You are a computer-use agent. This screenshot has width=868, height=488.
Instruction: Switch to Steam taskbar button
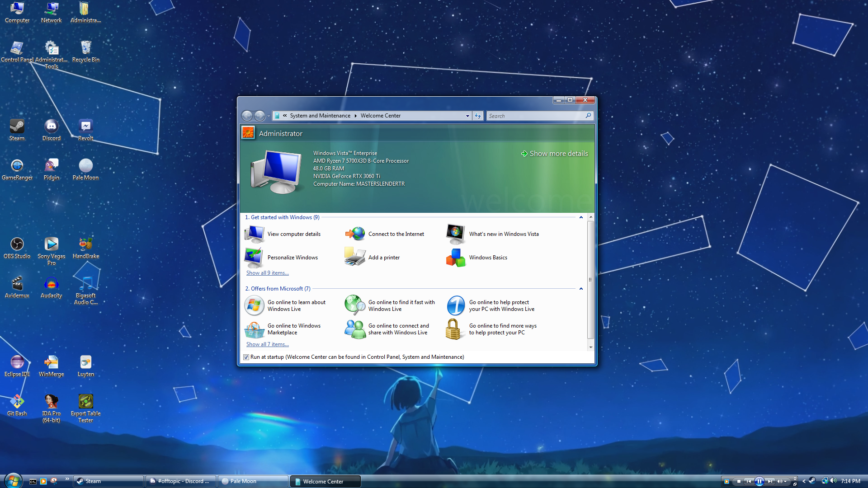pyautogui.click(x=108, y=481)
